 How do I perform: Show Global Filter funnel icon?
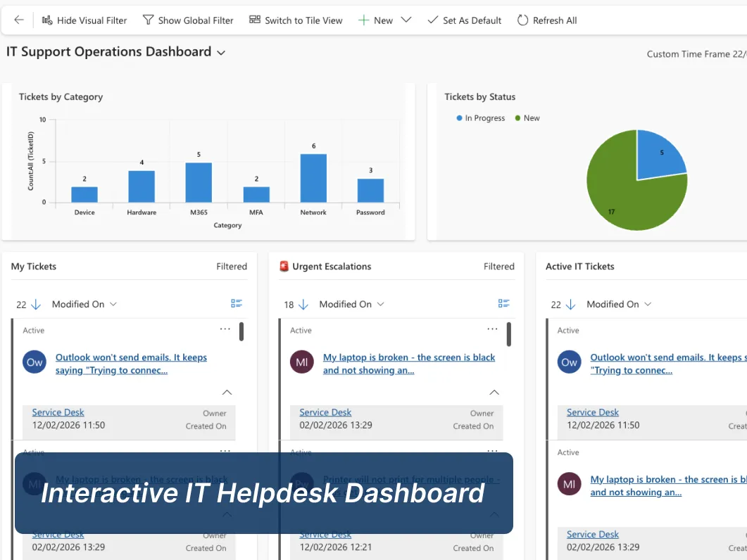pyautogui.click(x=148, y=20)
